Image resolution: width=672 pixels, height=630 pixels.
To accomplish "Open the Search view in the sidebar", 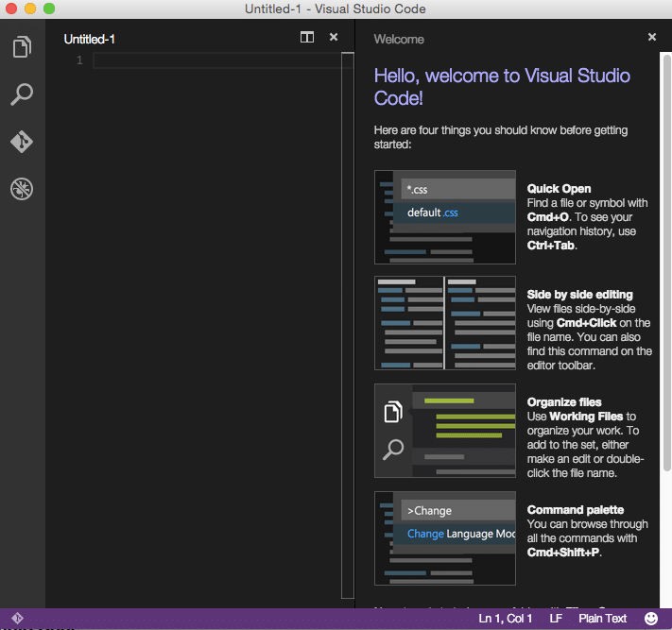I will (x=22, y=94).
